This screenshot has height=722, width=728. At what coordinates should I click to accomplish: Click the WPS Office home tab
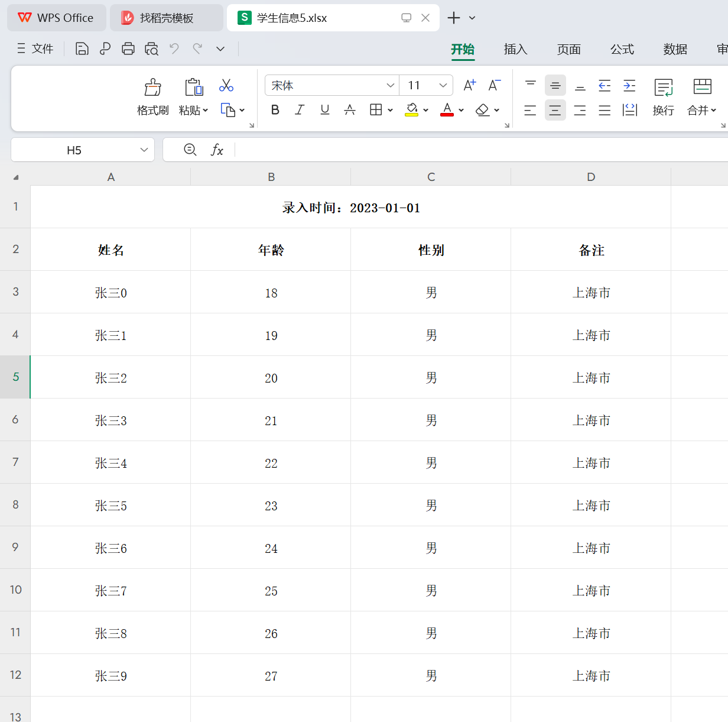pyautogui.click(x=57, y=18)
